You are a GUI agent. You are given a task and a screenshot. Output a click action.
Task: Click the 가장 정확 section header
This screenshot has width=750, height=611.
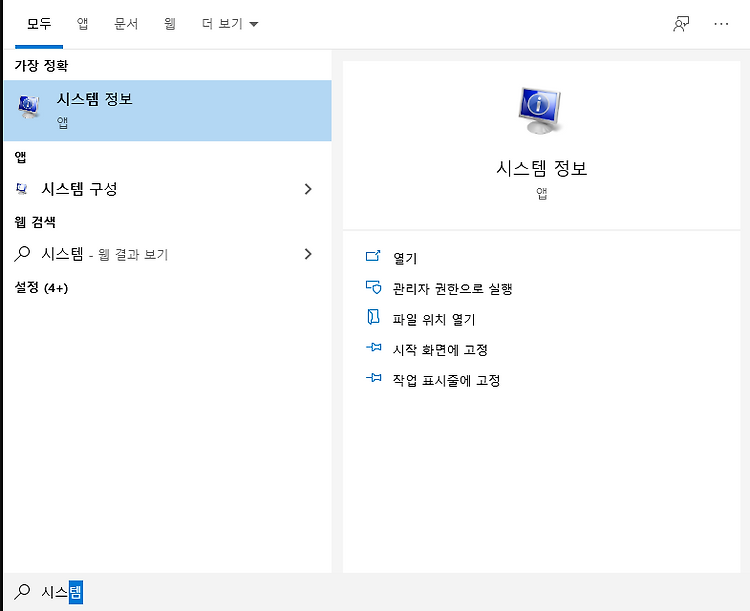(x=41, y=66)
